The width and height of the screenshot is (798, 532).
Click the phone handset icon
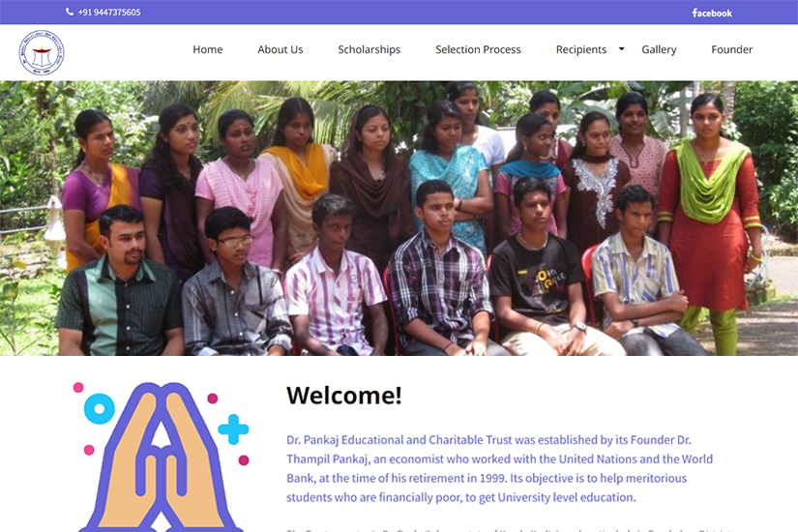pos(70,12)
